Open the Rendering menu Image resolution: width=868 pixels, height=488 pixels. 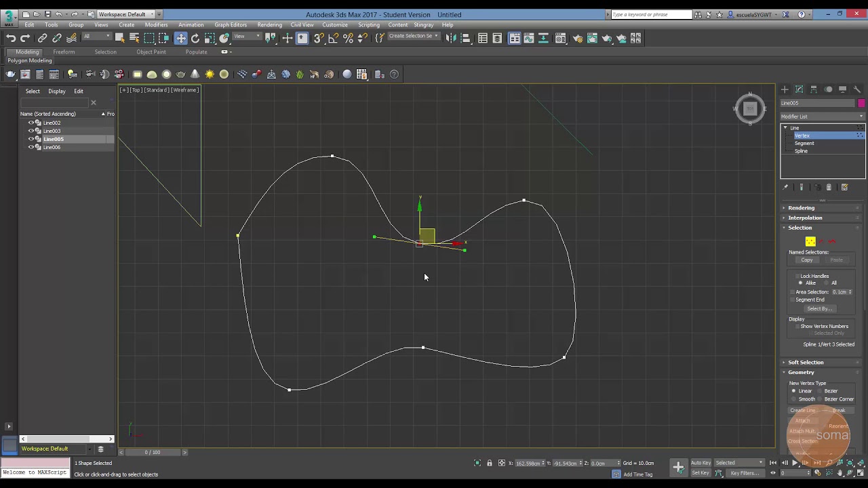[269, 25]
